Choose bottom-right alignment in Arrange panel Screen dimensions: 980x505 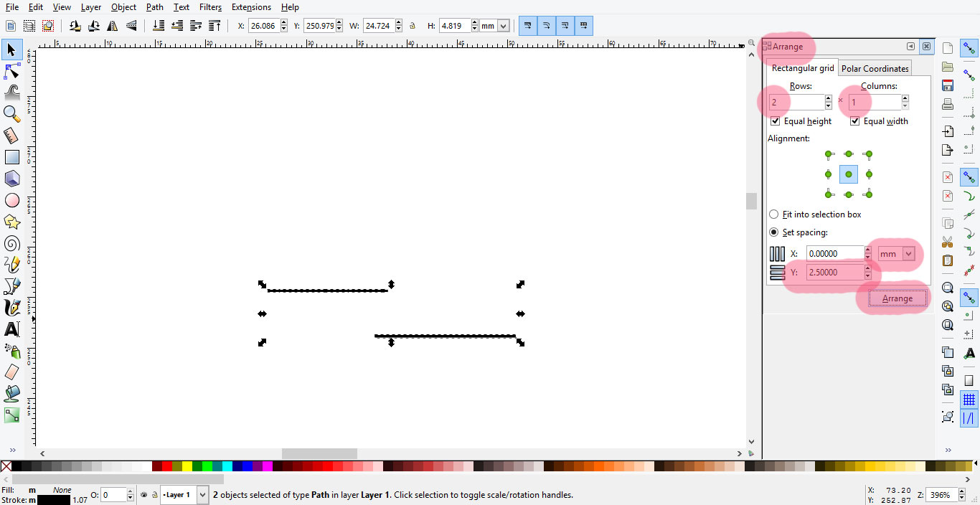click(869, 194)
